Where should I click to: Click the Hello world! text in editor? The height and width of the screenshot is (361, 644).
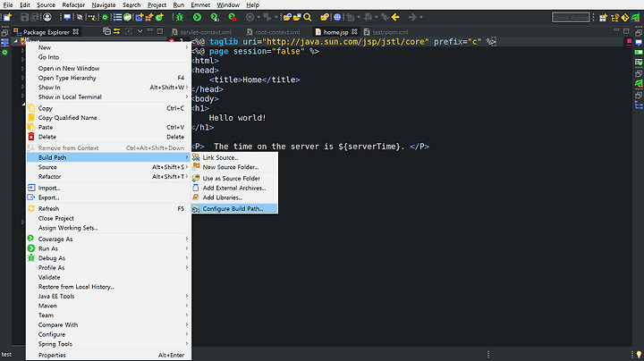coord(237,118)
